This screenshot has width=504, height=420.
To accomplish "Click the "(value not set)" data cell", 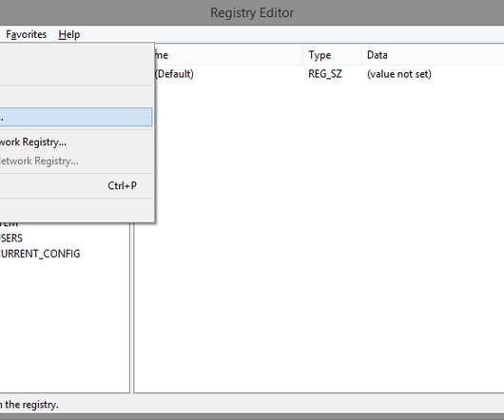I will click(x=398, y=74).
